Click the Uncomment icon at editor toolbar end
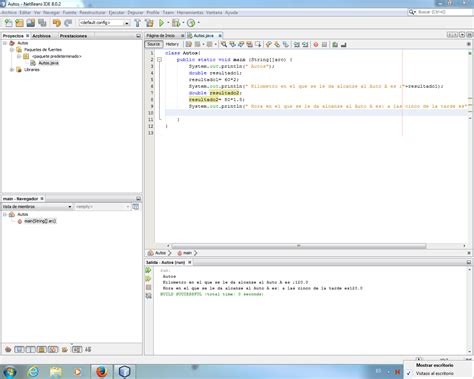474x379 pixels. pos(344,44)
